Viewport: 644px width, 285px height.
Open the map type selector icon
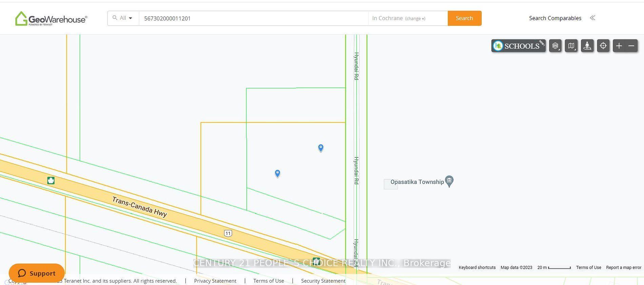pyautogui.click(x=571, y=46)
